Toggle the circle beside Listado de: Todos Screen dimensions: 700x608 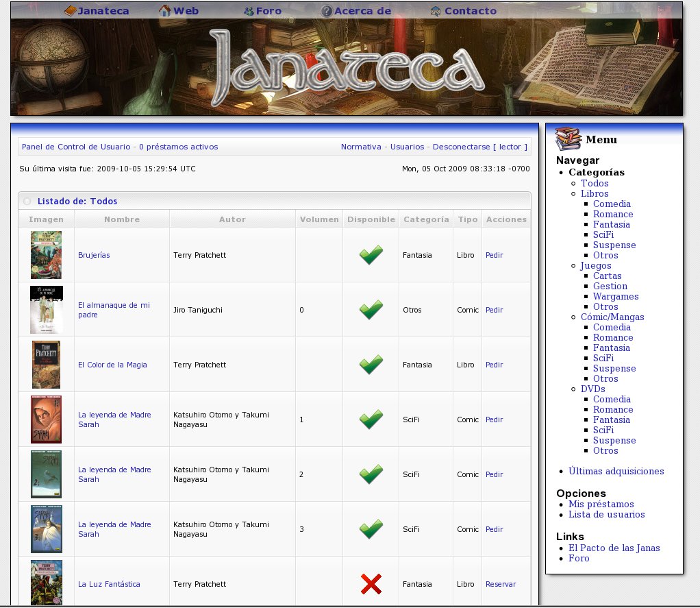[x=27, y=202]
